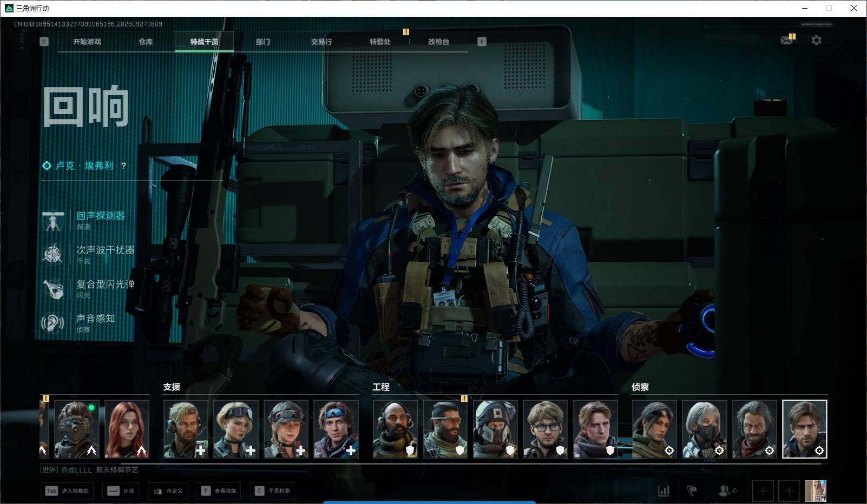Screen dimensions: 867x504
Task: Click the 进入特勤处 Tab button
Action: click(67, 490)
